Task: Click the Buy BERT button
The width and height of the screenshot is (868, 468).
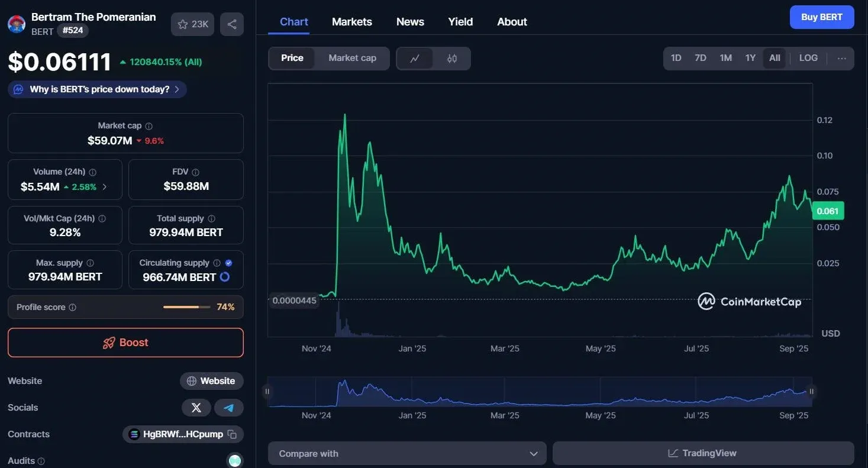Action: tap(822, 17)
